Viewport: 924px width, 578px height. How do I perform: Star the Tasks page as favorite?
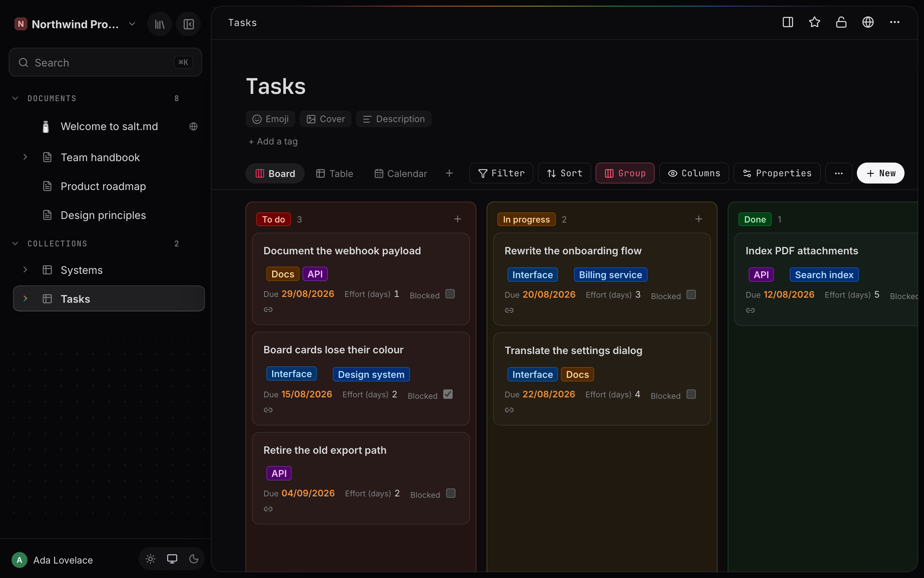click(x=814, y=22)
